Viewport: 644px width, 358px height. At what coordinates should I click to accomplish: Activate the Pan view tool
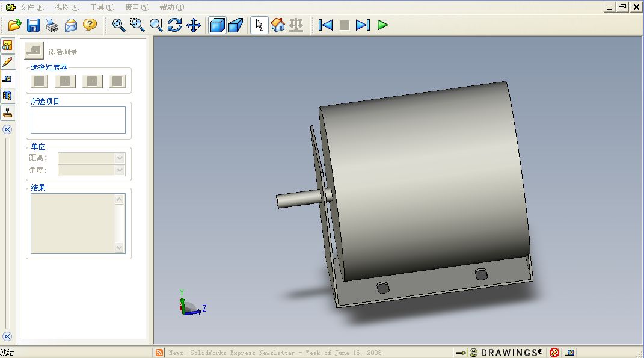click(194, 25)
